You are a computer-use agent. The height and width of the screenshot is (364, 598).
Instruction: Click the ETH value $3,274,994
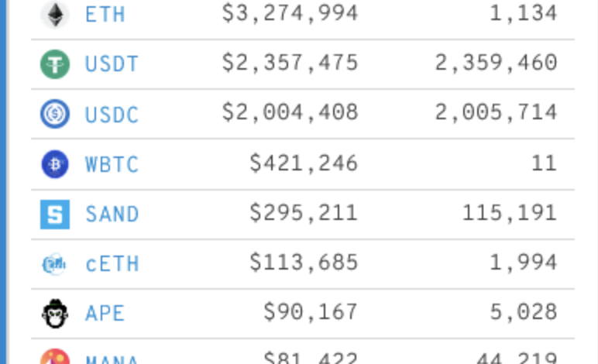[290, 13]
